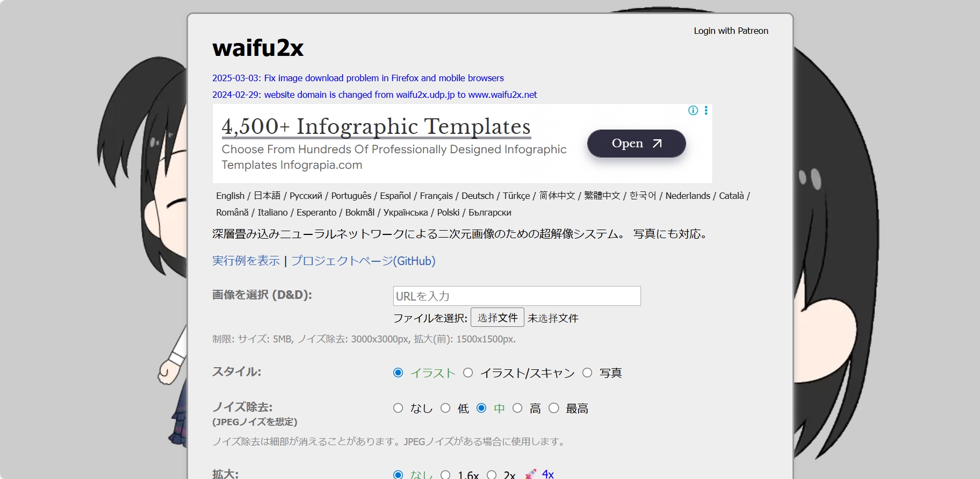This screenshot has width=980, height=479.
Task: Click the ad info icon
Action: (x=693, y=110)
